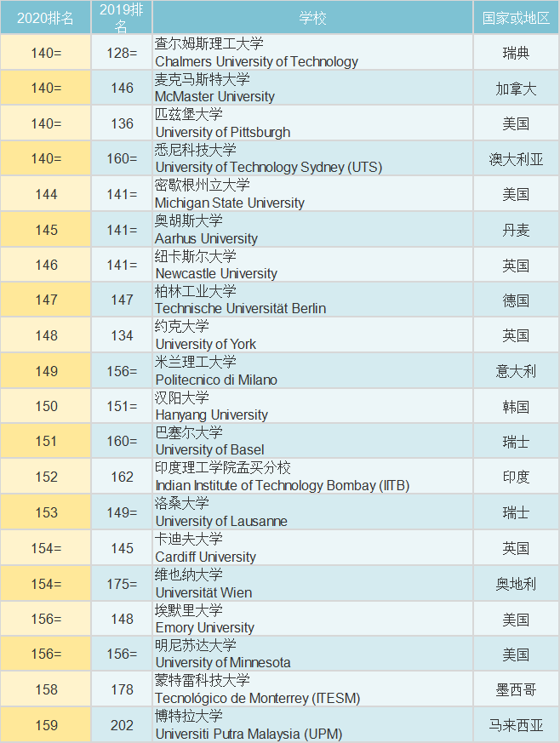560x743 pixels.
Task: Click 2019 rank 202 cell
Action: point(122,725)
